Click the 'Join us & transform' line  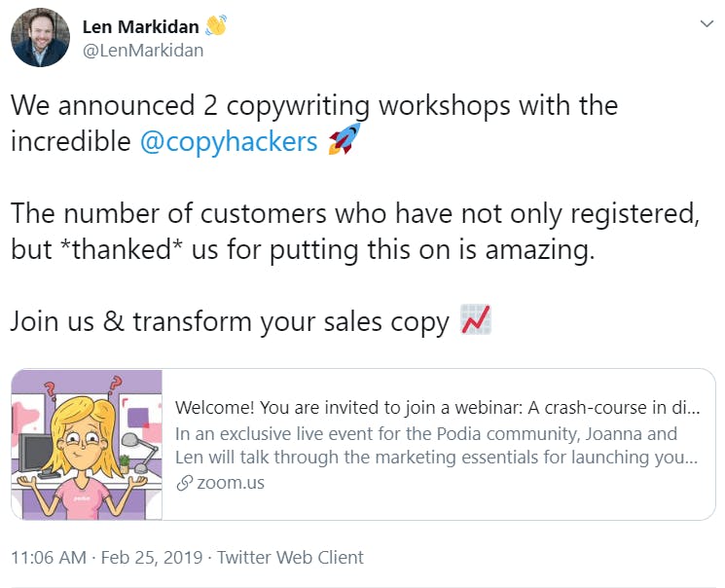tap(230, 321)
